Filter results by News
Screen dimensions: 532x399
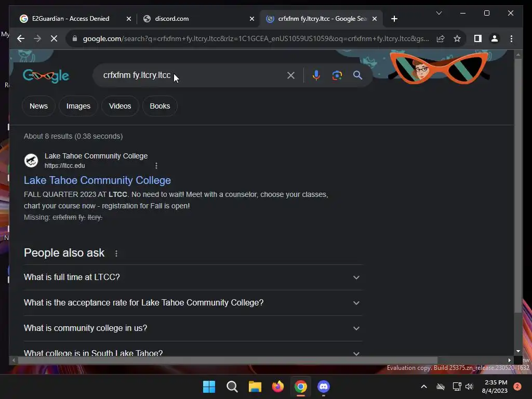(x=38, y=106)
